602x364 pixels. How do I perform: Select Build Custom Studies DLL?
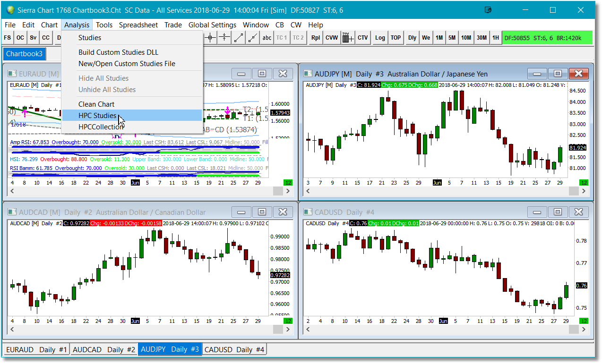(x=132, y=52)
